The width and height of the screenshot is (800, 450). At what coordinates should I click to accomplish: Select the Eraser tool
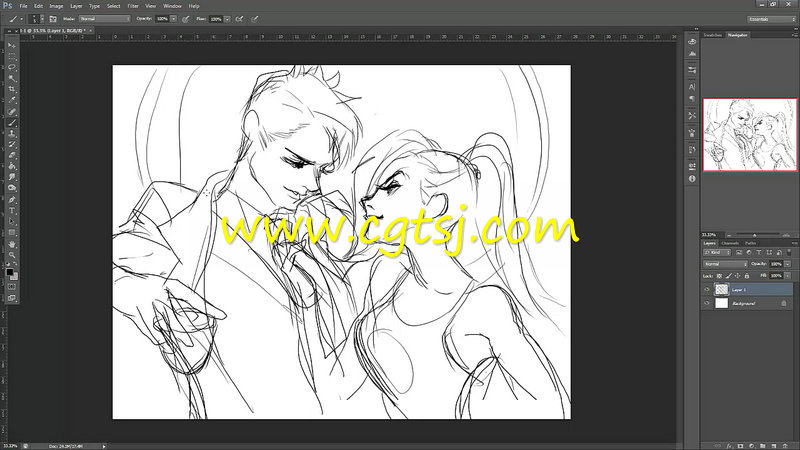(x=12, y=155)
